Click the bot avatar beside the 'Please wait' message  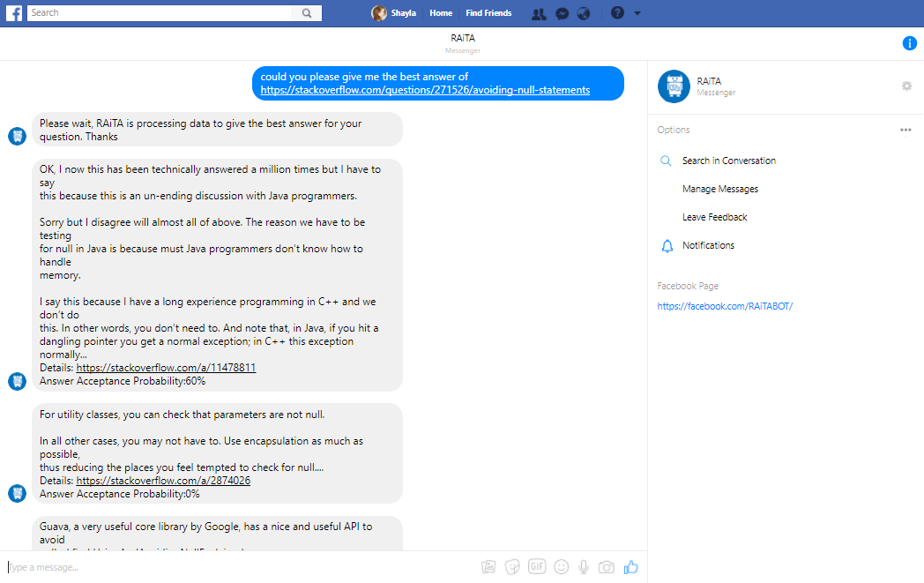(17, 136)
